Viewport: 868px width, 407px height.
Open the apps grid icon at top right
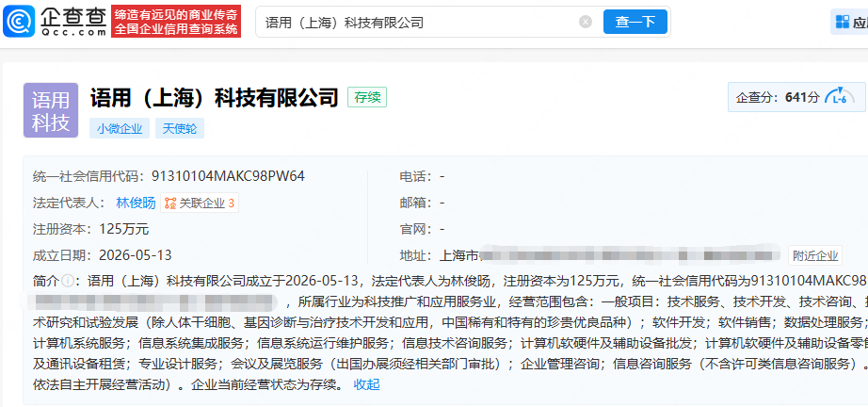point(842,23)
